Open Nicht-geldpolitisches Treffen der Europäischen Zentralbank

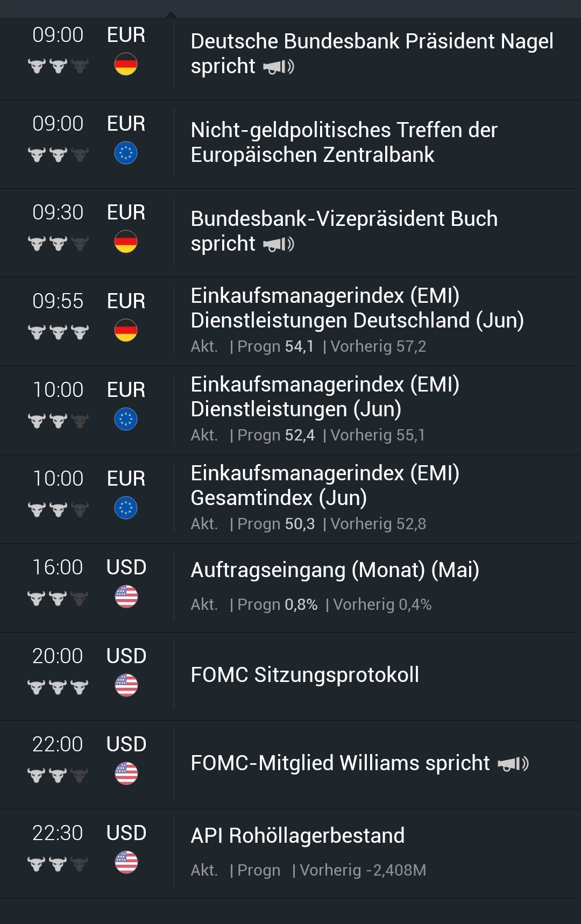click(x=344, y=143)
